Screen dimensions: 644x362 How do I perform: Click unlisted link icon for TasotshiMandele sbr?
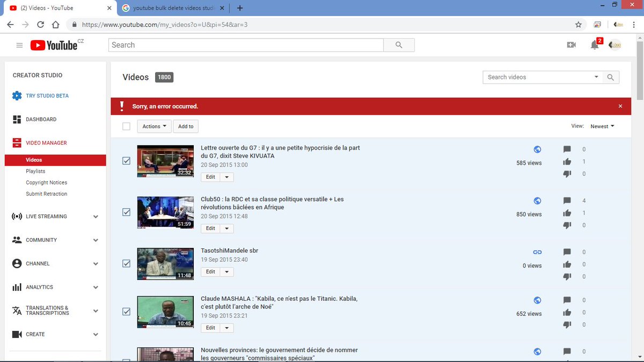coord(537,252)
